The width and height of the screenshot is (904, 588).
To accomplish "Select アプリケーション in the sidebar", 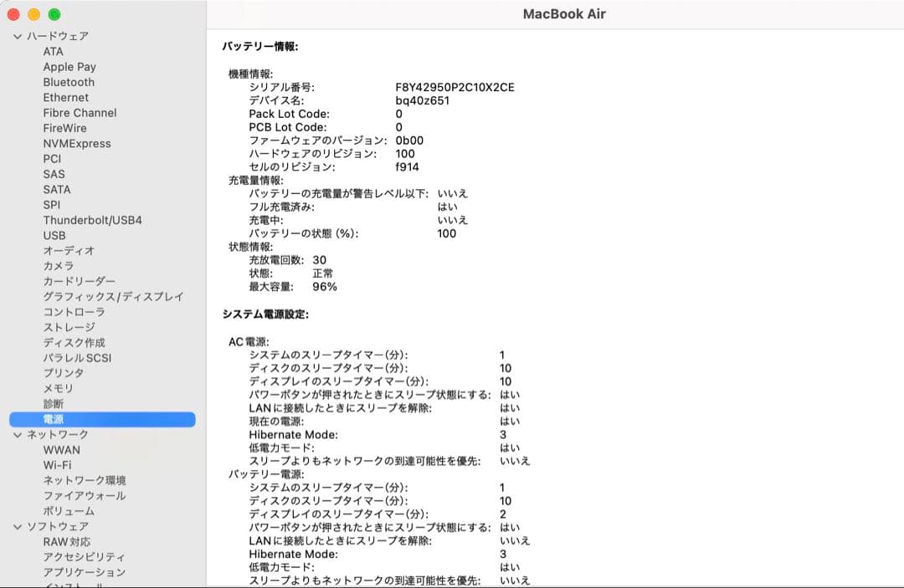I will 85,572.
